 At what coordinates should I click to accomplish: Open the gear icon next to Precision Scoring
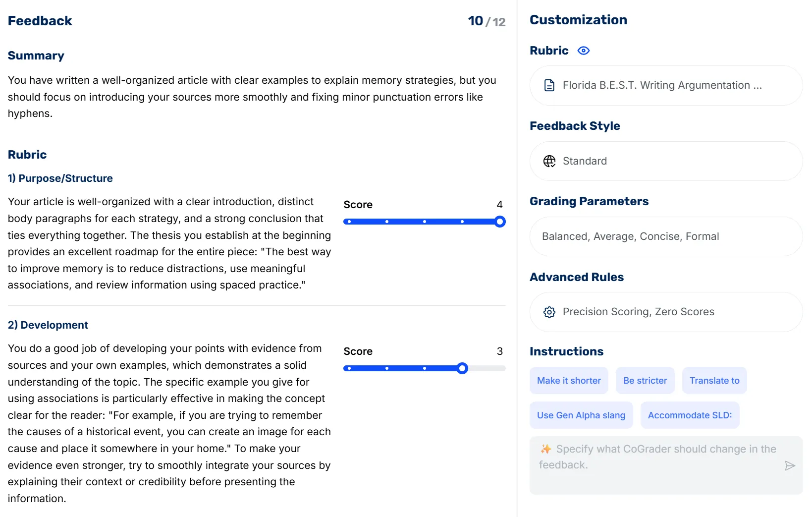549,312
